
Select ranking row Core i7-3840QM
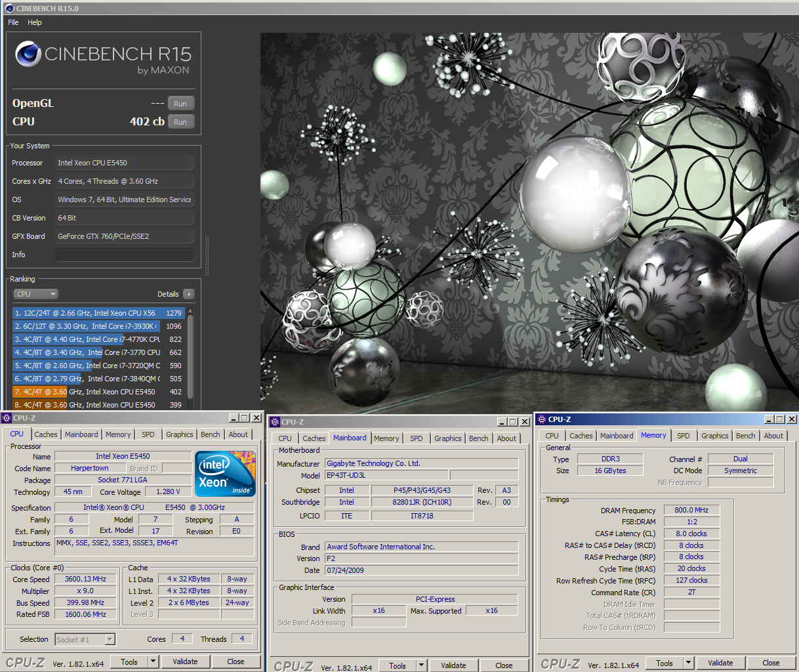(98, 379)
